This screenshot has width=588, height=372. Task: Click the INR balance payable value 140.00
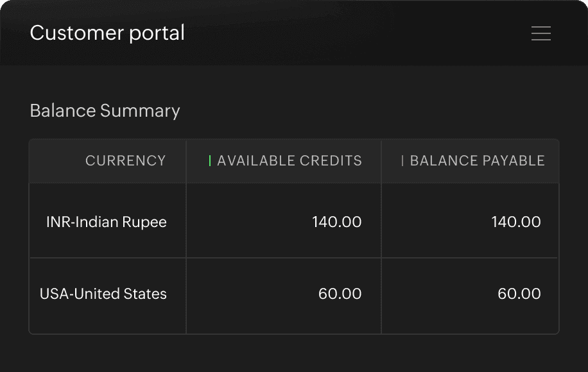click(516, 222)
